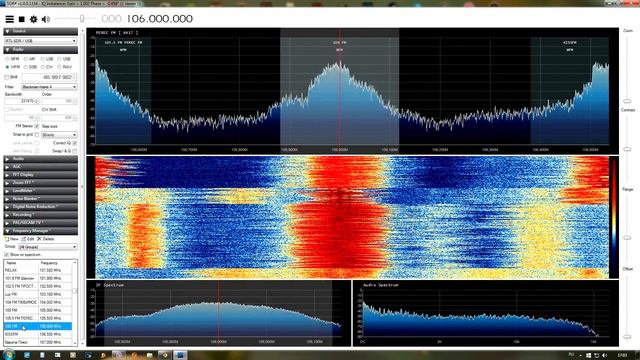Click the 106.000.000 frequency display
The height and width of the screenshot is (360, 640).
point(159,19)
